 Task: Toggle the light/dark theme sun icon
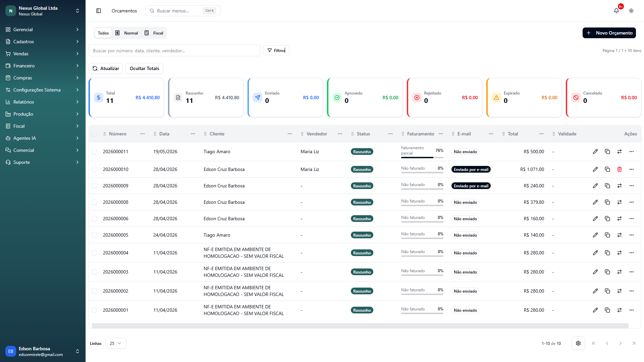(631, 11)
